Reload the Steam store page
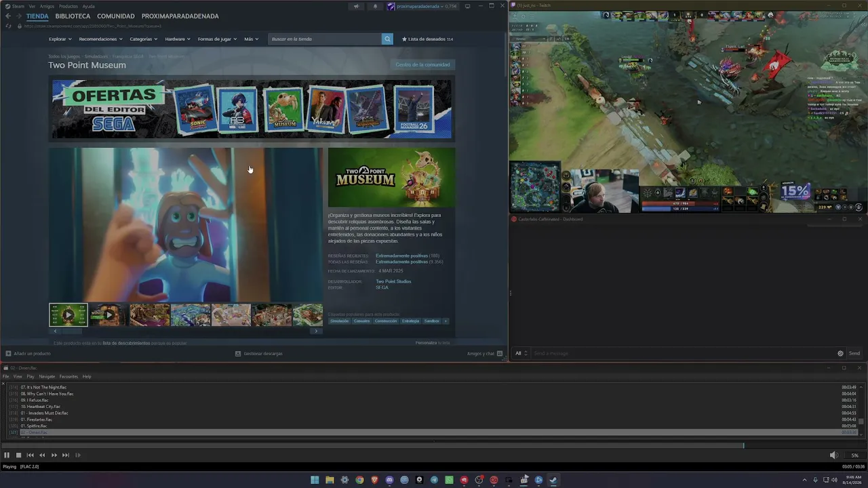The width and height of the screenshot is (868, 488). click(8, 26)
